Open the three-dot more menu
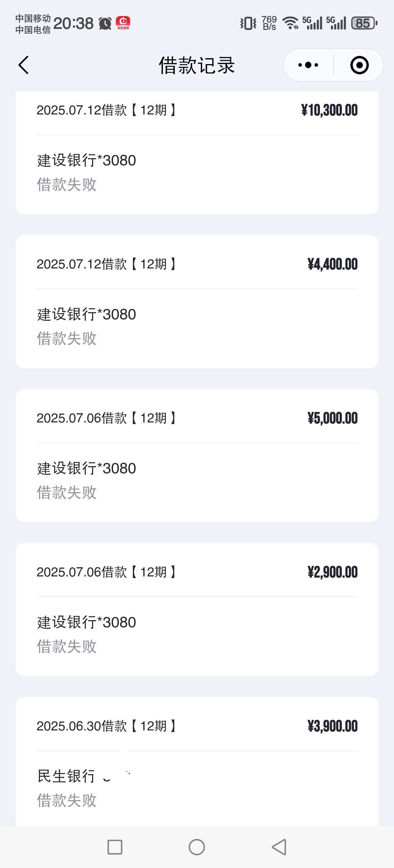Viewport: 394px width, 868px height. click(308, 65)
